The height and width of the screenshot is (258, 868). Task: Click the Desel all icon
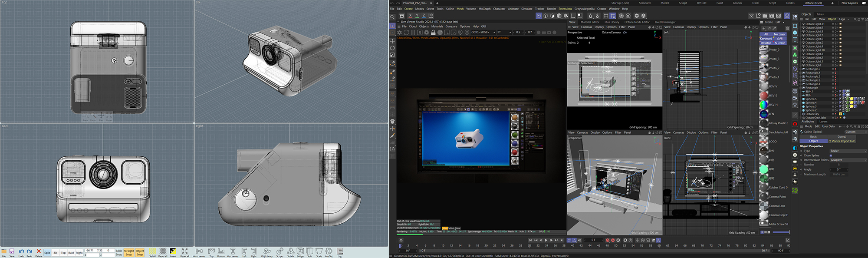point(163,251)
